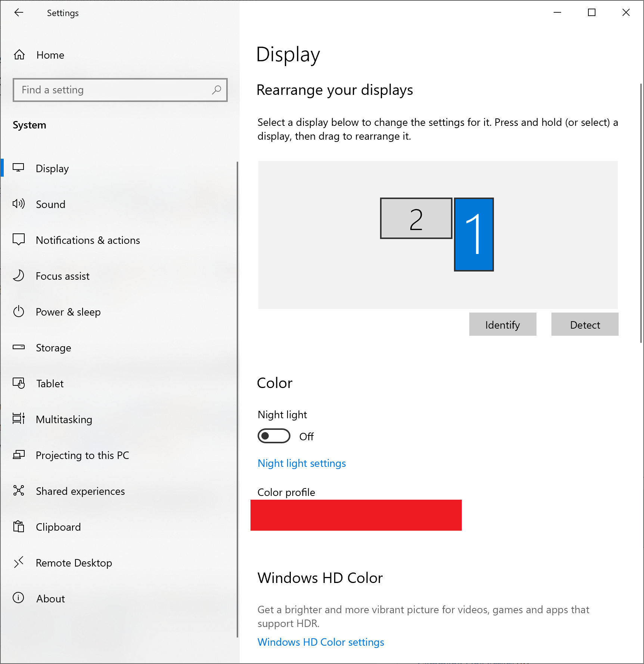Navigate to the About settings page
This screenshot has height=664, width=644.
coord(50,598)
